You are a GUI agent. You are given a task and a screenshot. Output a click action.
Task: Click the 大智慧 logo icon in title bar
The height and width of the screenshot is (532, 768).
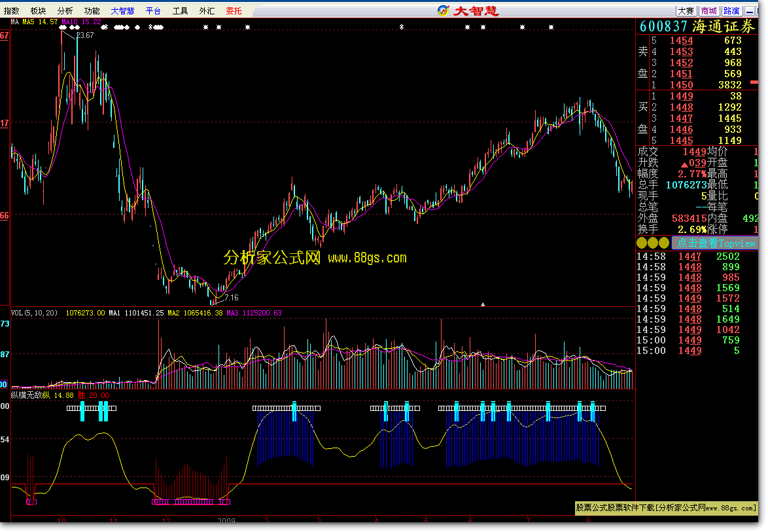(x=444, y=10)
